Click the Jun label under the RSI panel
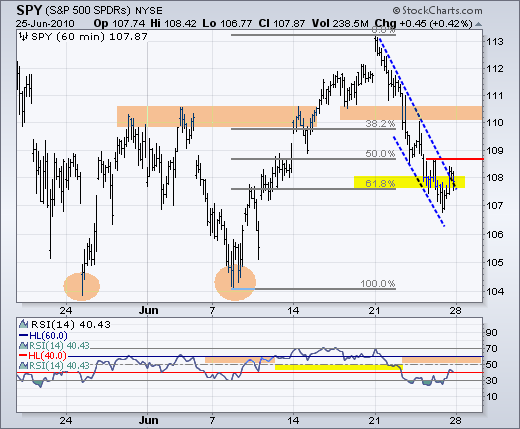 (148, 420)
